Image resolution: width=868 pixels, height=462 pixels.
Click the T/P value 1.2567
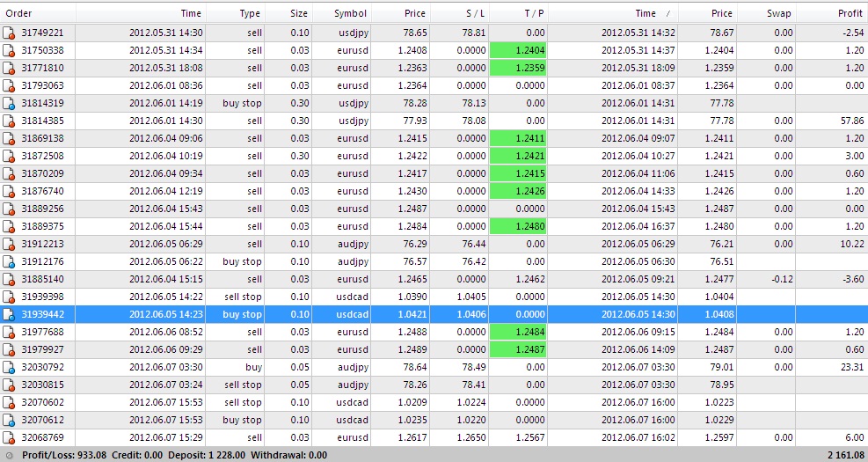[530, 437]
